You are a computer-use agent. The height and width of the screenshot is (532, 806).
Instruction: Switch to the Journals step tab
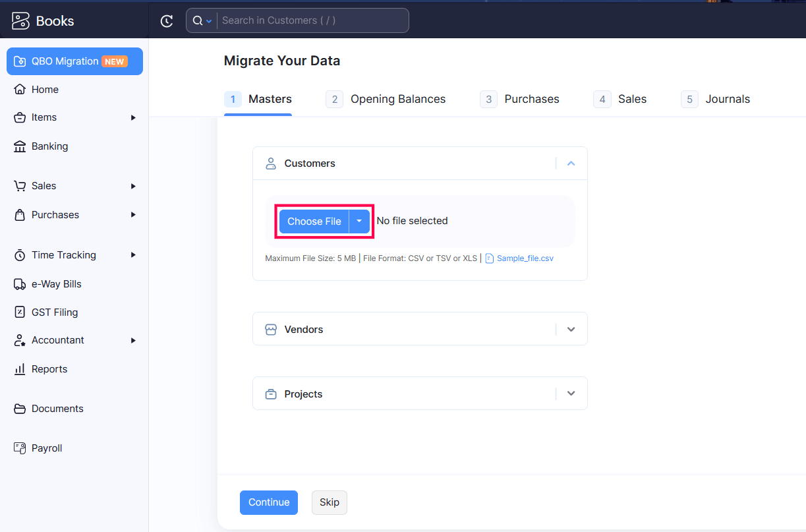pos(715,100)
